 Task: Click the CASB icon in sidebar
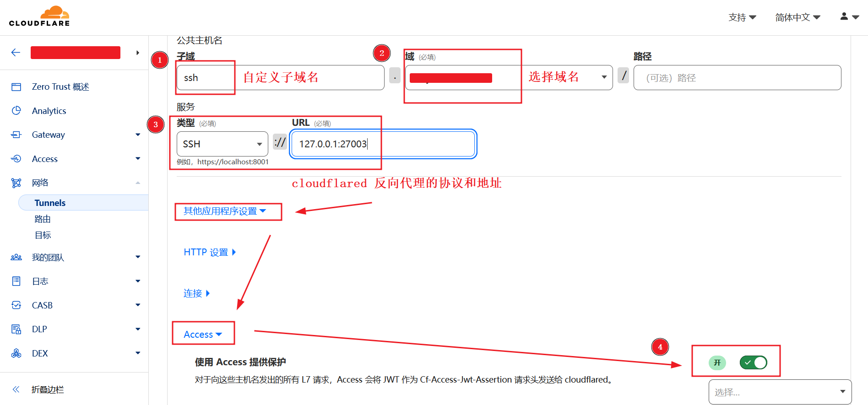(x=16, y=305)
